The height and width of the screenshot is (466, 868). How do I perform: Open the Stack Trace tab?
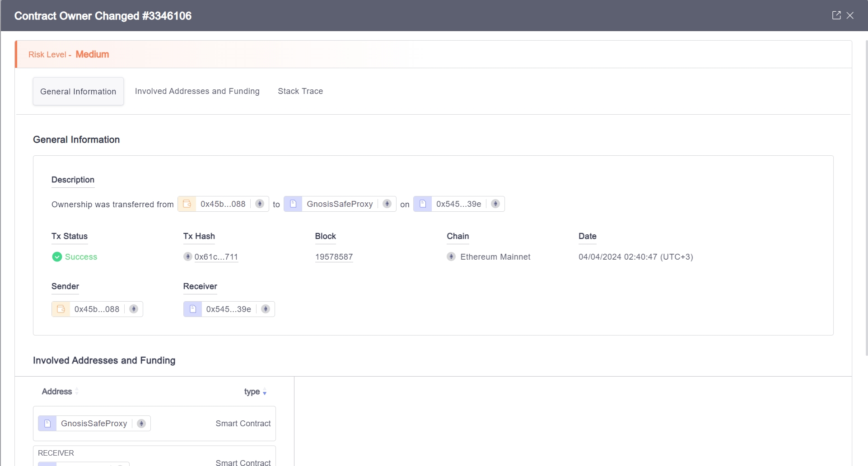(300, 91)
